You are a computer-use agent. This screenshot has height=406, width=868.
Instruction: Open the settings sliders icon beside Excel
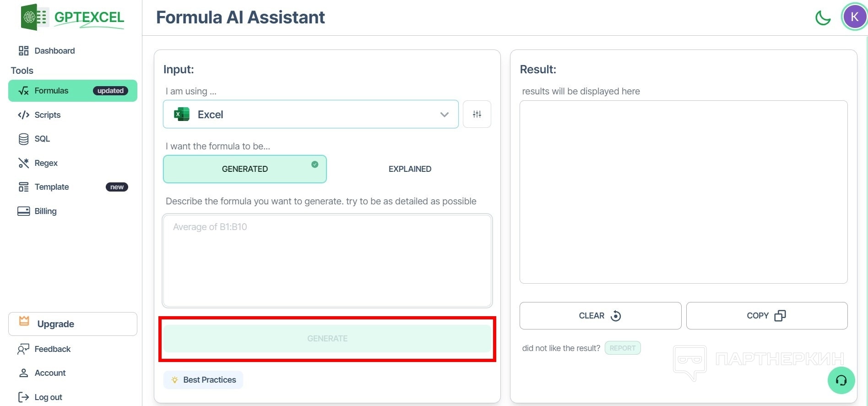477,114
